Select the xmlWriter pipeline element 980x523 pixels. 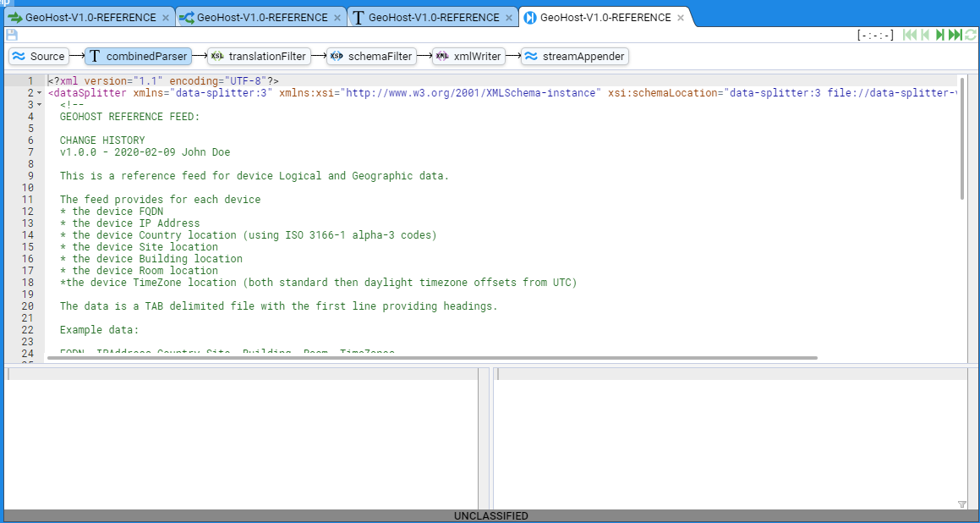tap(468, 57)
